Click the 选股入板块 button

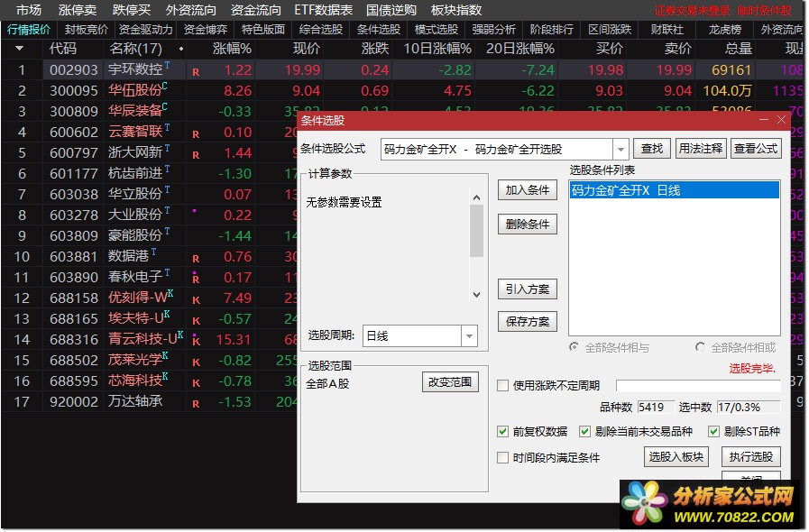coord(676,456)
